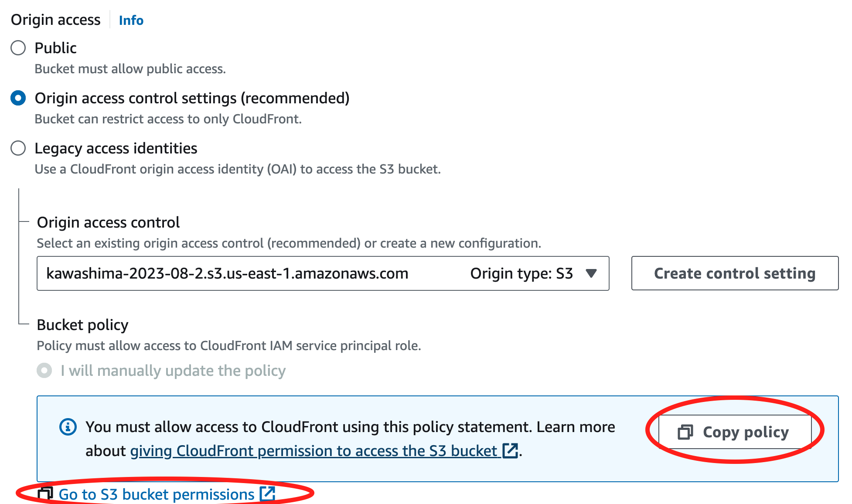Click the Legacy access identities label text

pyautogui.click(x=116, y=148)
